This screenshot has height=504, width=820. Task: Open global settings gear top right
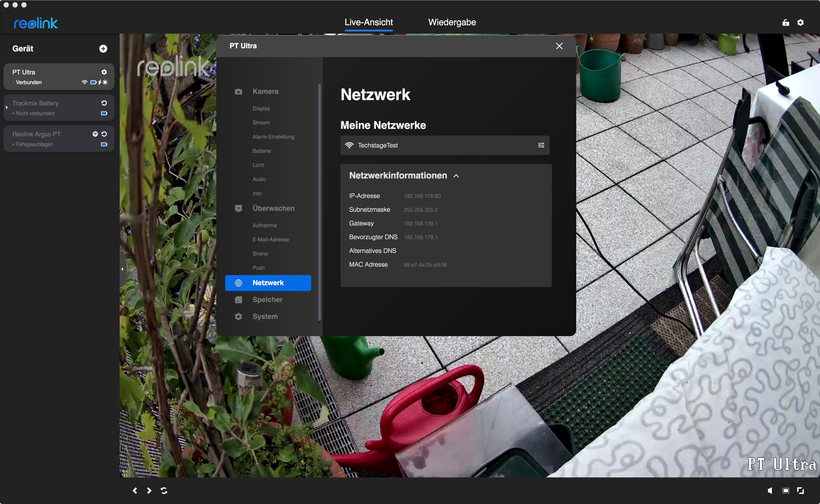click(x=800, y=22)
